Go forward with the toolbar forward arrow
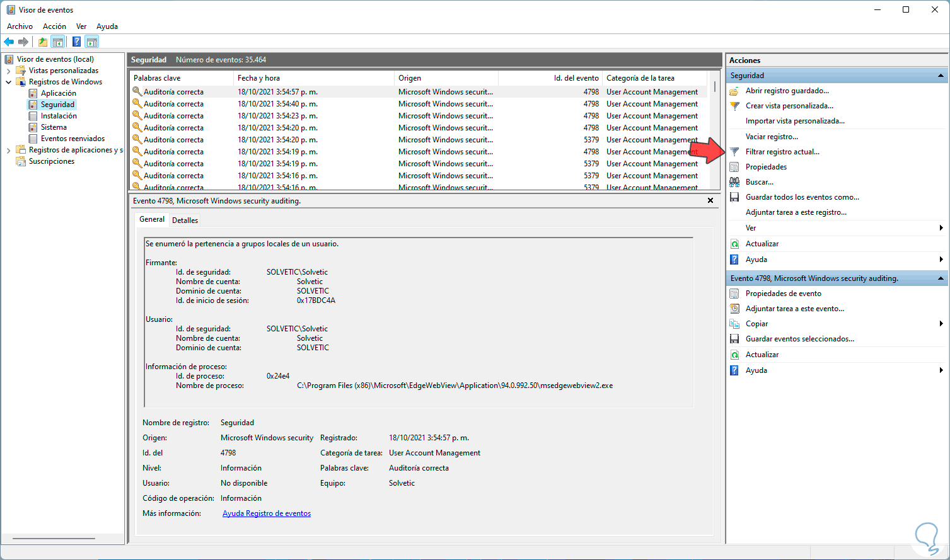 click(x=23, y=42)
